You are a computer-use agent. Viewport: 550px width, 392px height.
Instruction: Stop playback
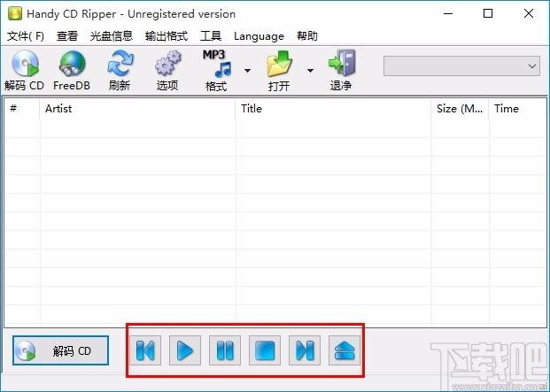pos(265,350)
